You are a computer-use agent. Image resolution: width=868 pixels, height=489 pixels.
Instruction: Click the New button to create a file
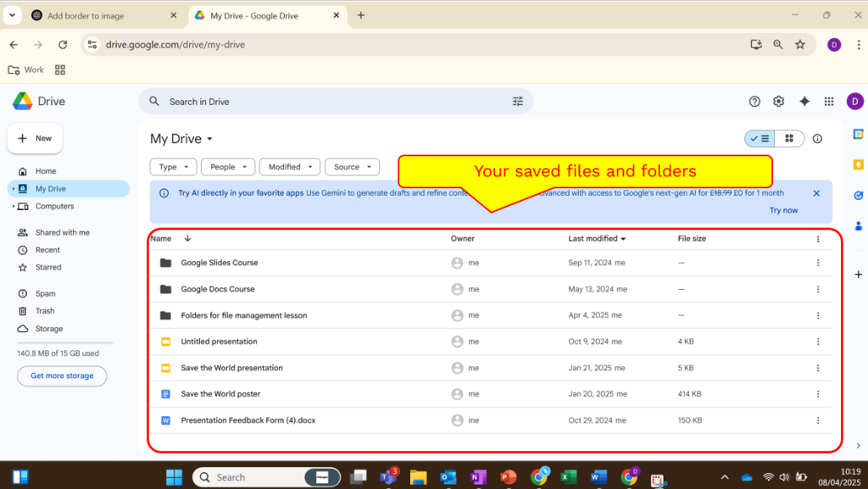point(34,138)
